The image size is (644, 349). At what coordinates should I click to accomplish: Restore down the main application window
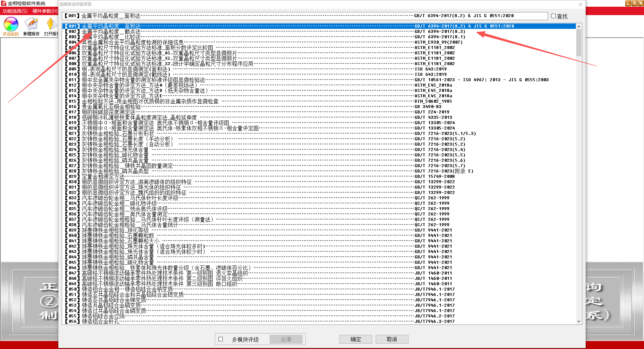coord(634,3)
